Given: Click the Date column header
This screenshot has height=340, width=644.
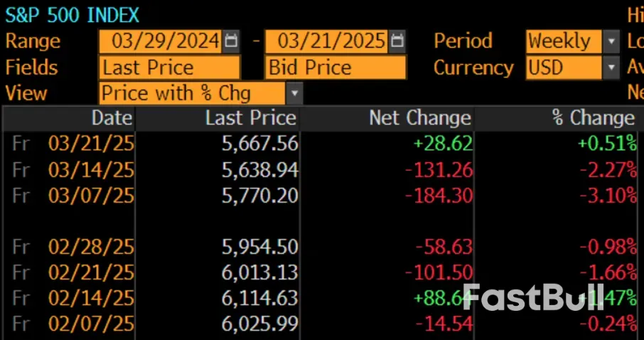Looking at the screenshot, I should pyautogui.click(x=112, y=118).
